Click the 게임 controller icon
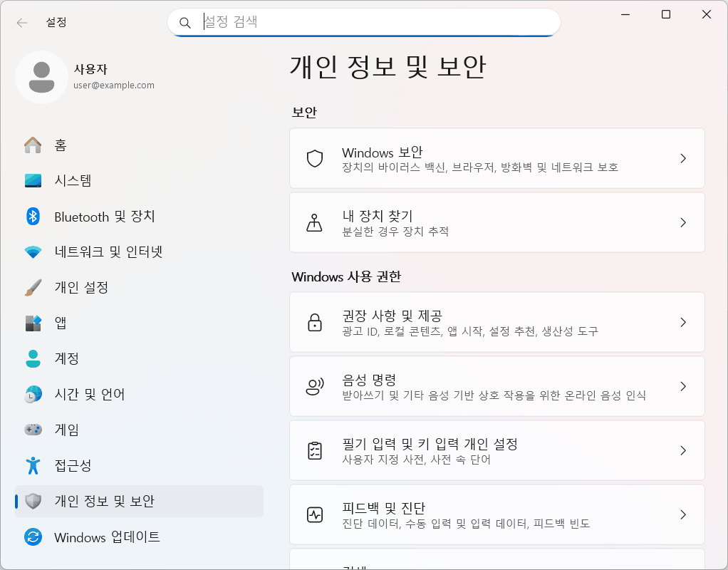The height and width of the screenshot is (570, 728). pos(33,429)
